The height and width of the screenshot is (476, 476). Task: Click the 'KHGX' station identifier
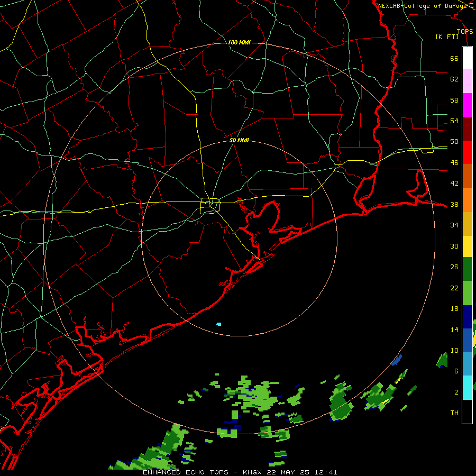click(x=253, y=472)
